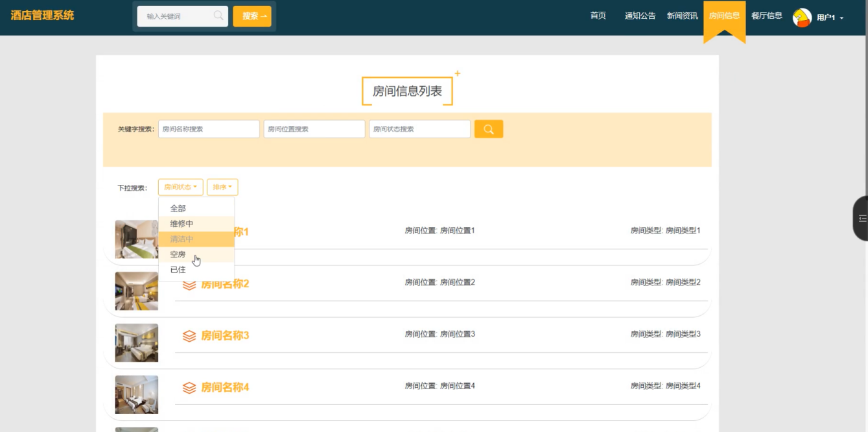Focus the 房间位置搜索 input field
This screenshot has width=868, height=432.
(x=314, y=129)
